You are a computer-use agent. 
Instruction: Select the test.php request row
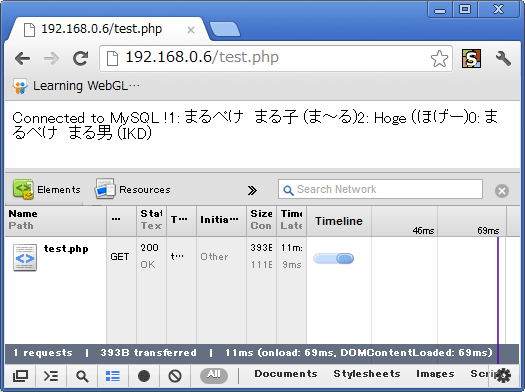[x=262, y=257]
